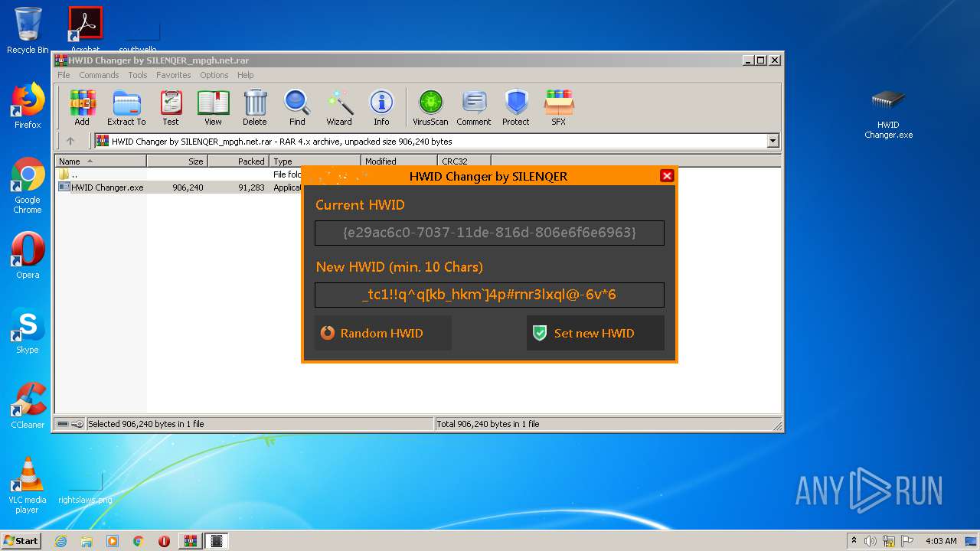Open Internet Explorer in the taskbar
The height and width of the screenshot is (551, 980).
click(60, 541)
